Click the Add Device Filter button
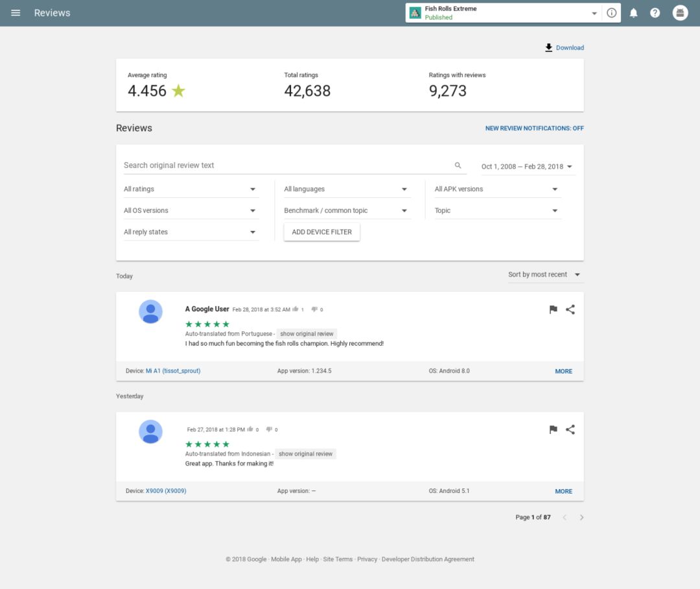This screenshot has height=589, width=700. [x=321, y=232]
